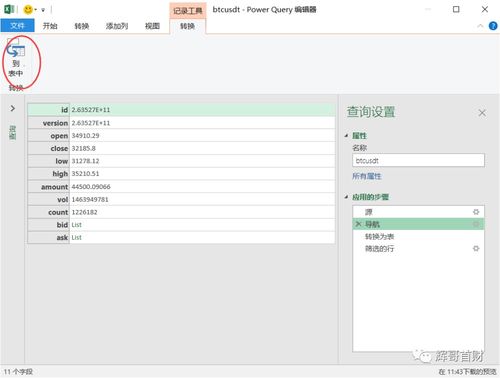Drill into the bid List link
Viewport: 500px width, 378px height.
[76, 225]
